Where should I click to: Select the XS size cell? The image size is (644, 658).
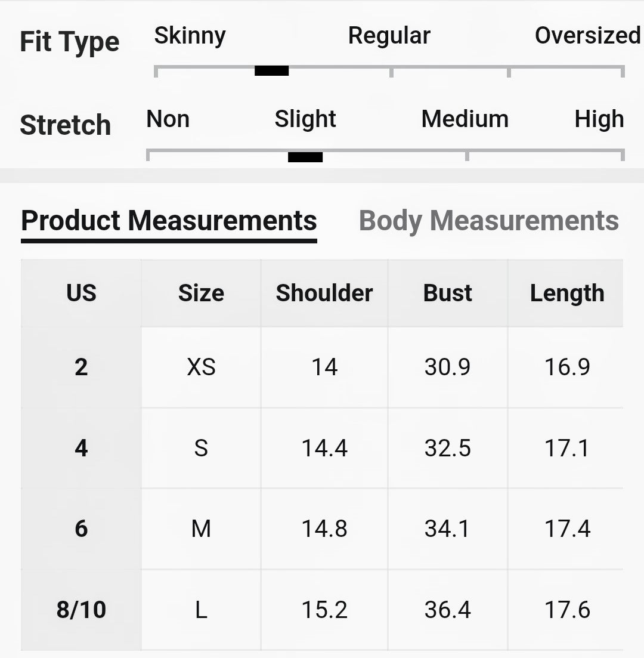[201, 367]
